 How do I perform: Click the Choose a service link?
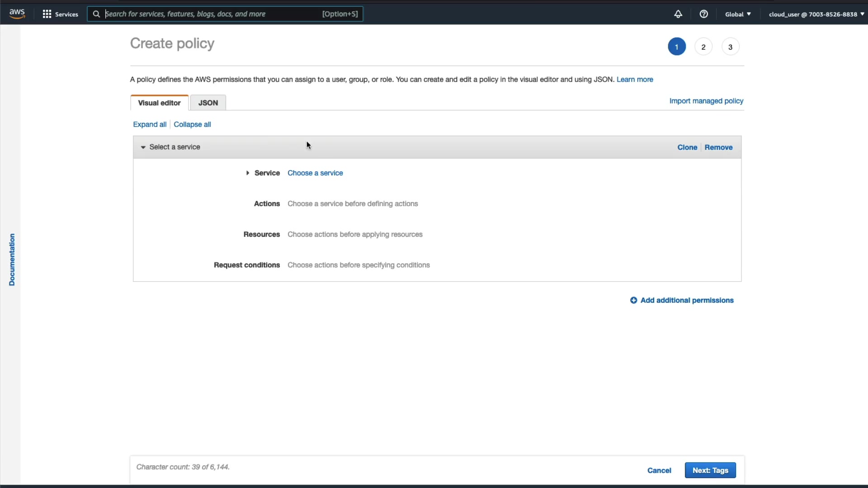tap(315, 173)
